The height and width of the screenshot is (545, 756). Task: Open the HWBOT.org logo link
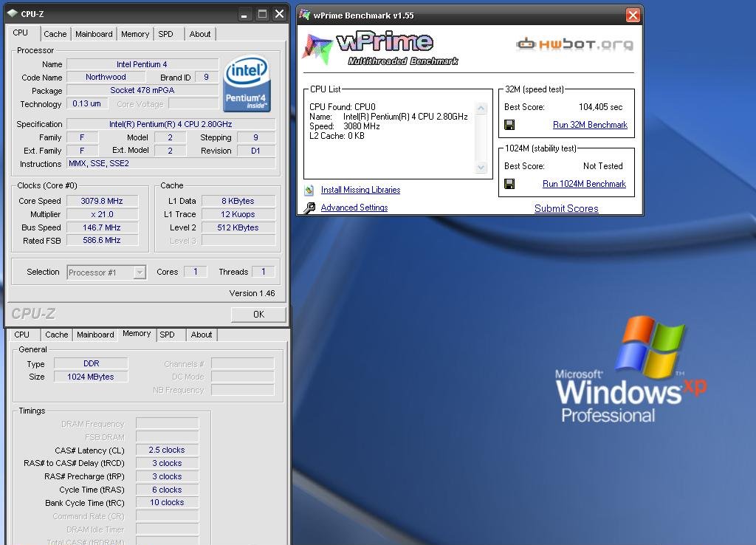pos(574,44)
